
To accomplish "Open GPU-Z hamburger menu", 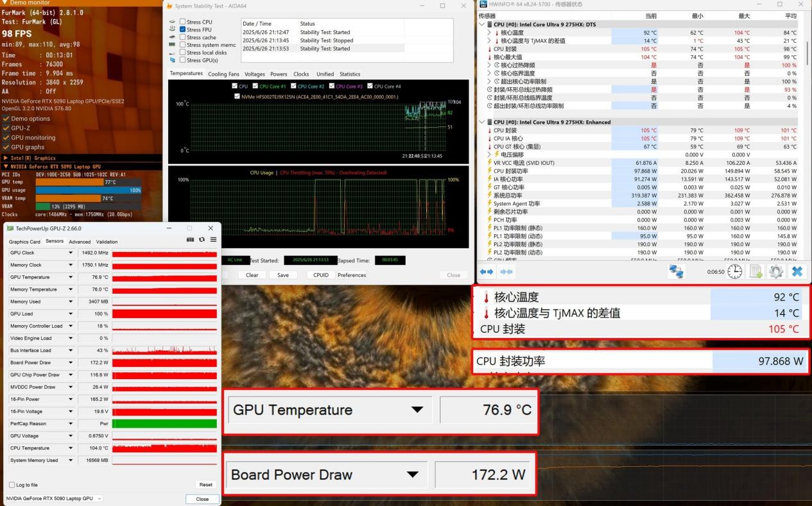I will click(213, 240).
